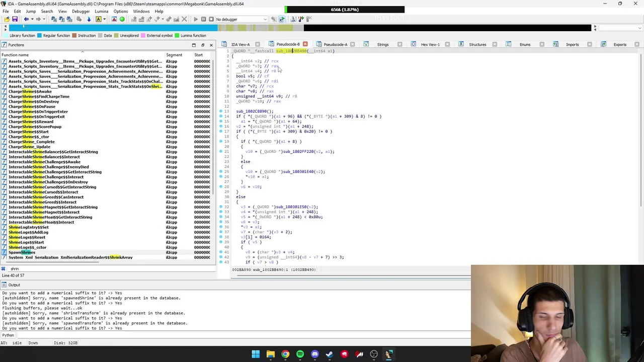Open Windows Start menu on taskbar
Image resolution: width=644 pixels, height=362 pixels.
pyautogui.click(x=256, y=354)
